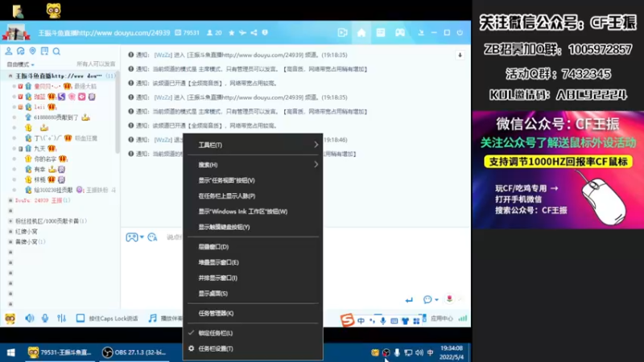Select user 九天 in member list
This screenshot has height=362, width=644.
[x=39, y=149]
